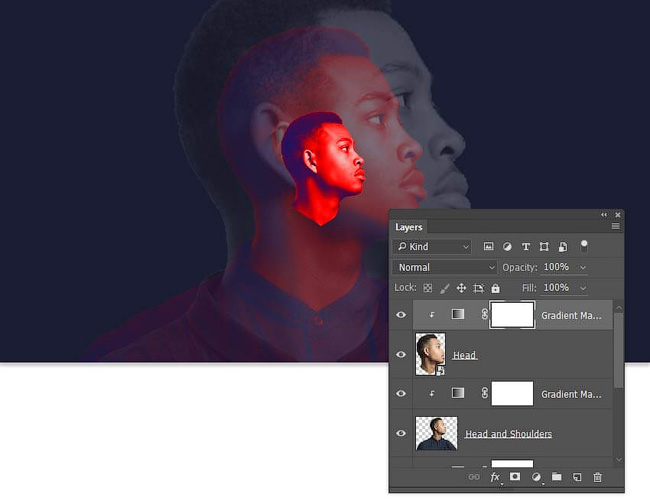Select the lower Gradient Map layer name

(571, 394)
